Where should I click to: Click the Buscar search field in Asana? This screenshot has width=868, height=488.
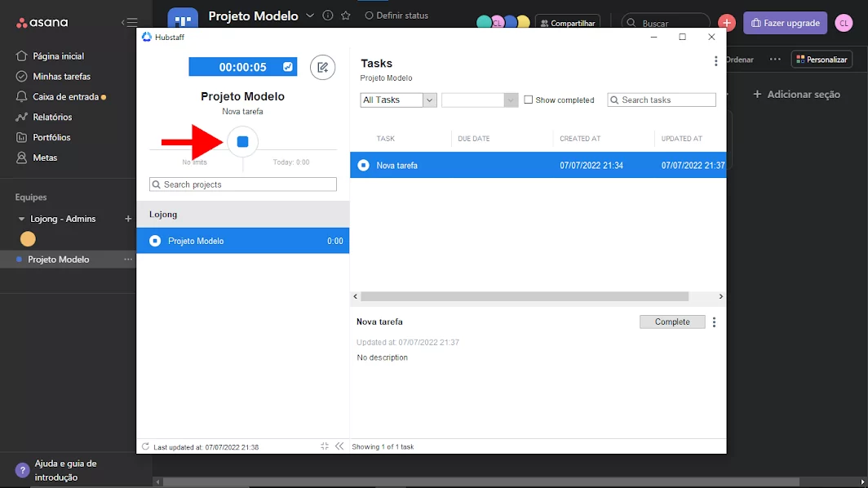[x=666, y=23]
